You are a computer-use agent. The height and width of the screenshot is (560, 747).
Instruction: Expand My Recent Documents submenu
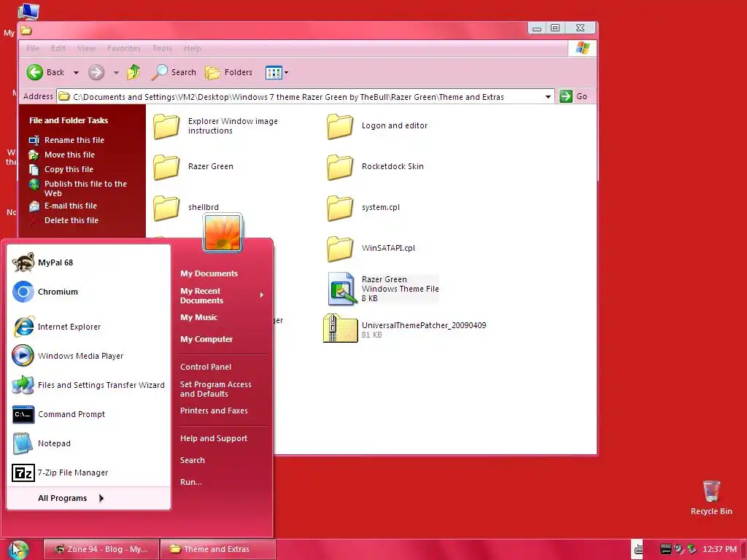tap(222, 296)
